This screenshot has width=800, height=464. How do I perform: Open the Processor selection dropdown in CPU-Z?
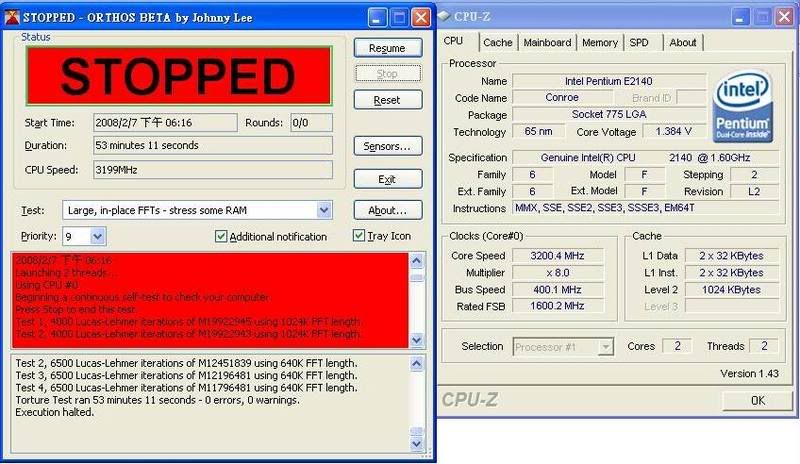[x=605, y=347]
